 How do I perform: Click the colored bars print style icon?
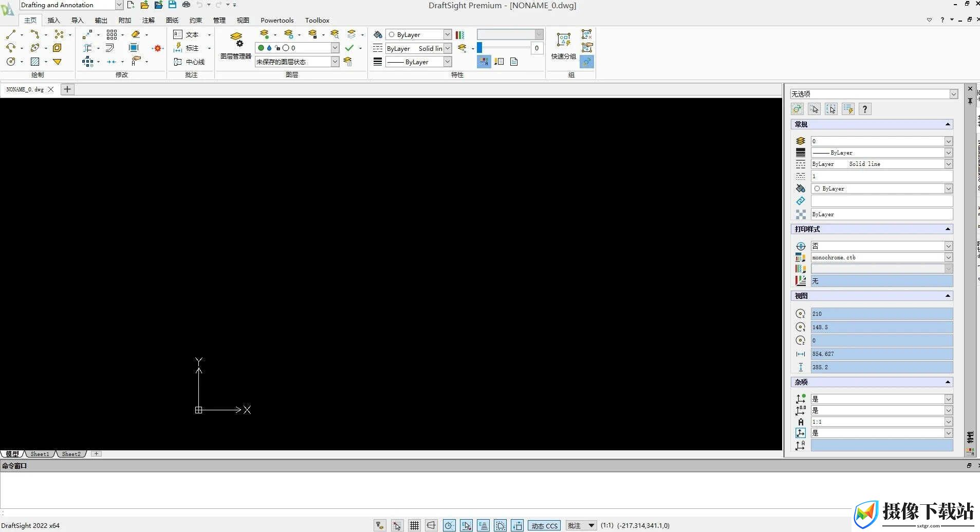click(460, 34)
